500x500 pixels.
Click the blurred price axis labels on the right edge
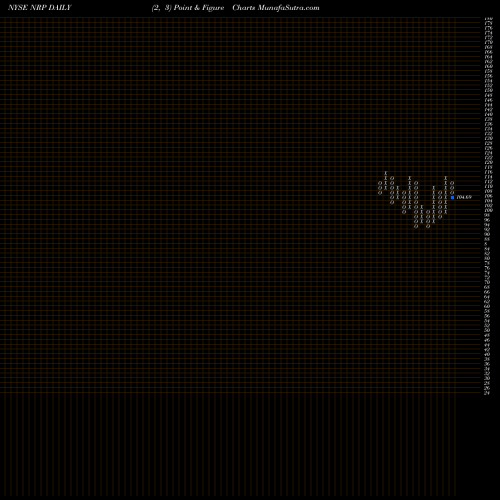(488, 206)
